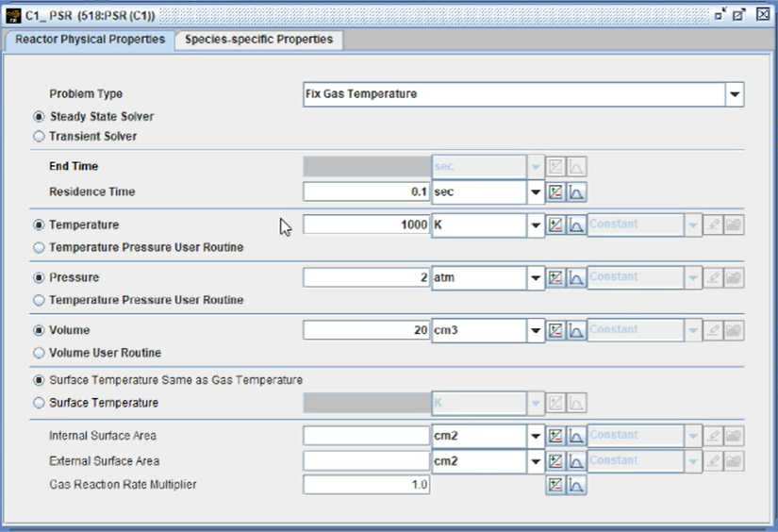
Task: Open profile curve icon for Internal Surface Area
Action: click(576, 436)
